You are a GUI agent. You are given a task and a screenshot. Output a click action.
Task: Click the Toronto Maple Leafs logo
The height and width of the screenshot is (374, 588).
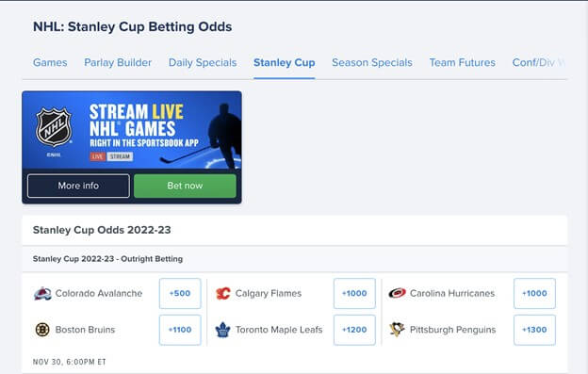[x=222, y=330]
